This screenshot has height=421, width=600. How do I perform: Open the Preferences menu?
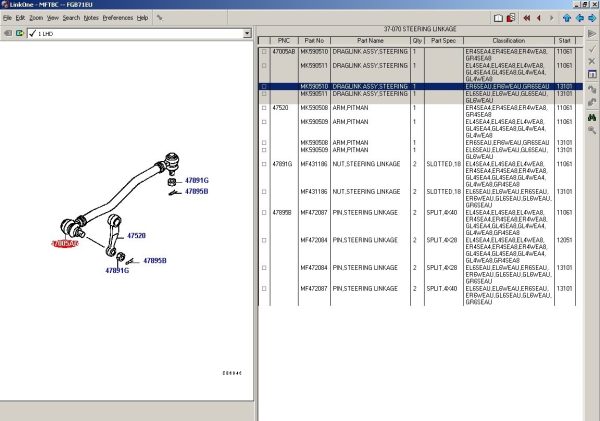(118, 18)
